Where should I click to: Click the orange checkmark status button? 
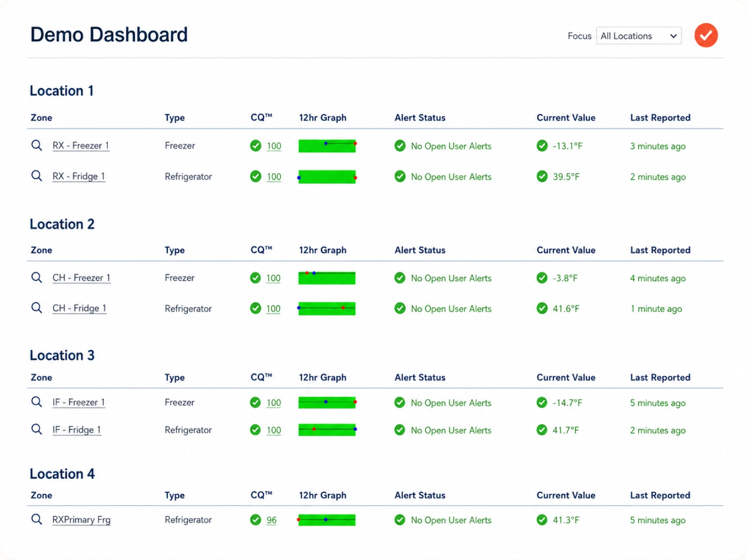tap(706, 35)
